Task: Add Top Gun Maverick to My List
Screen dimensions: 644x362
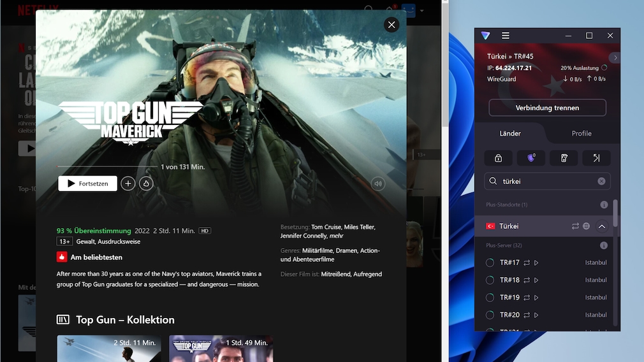Action: tap(128, 184)
